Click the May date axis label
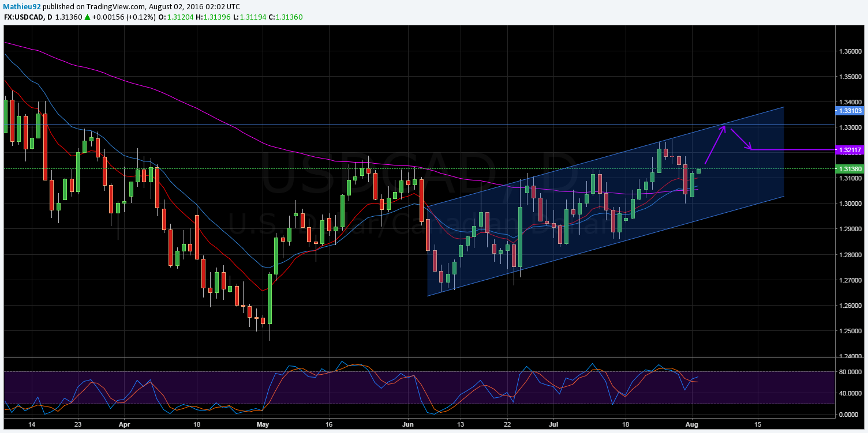Image resolution: width=868 pixels, height=433 pixels. [263, 424]
